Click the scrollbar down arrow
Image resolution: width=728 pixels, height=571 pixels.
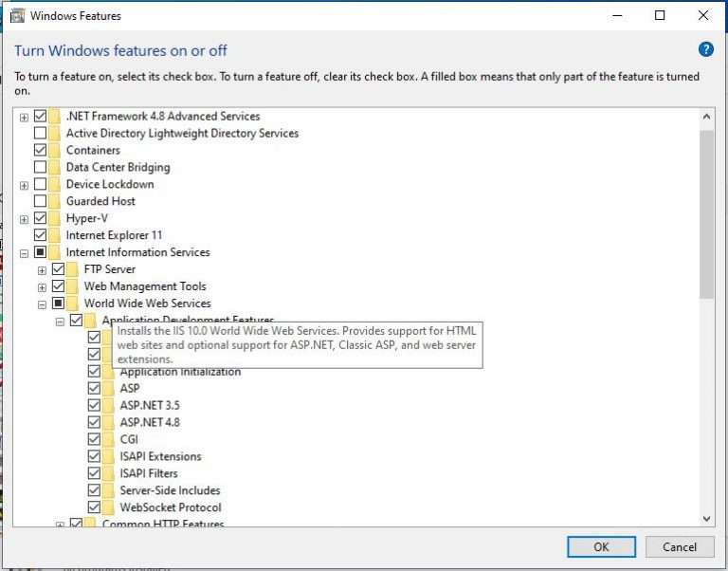[706, 518]
